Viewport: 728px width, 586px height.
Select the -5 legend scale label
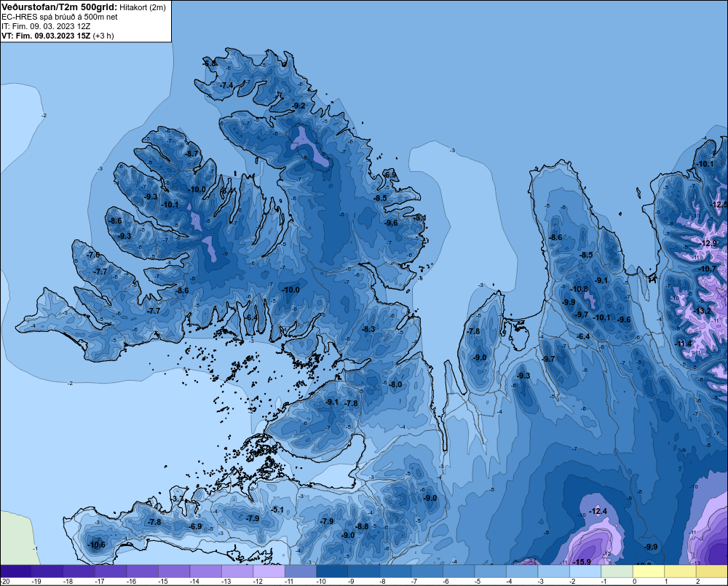478,582
